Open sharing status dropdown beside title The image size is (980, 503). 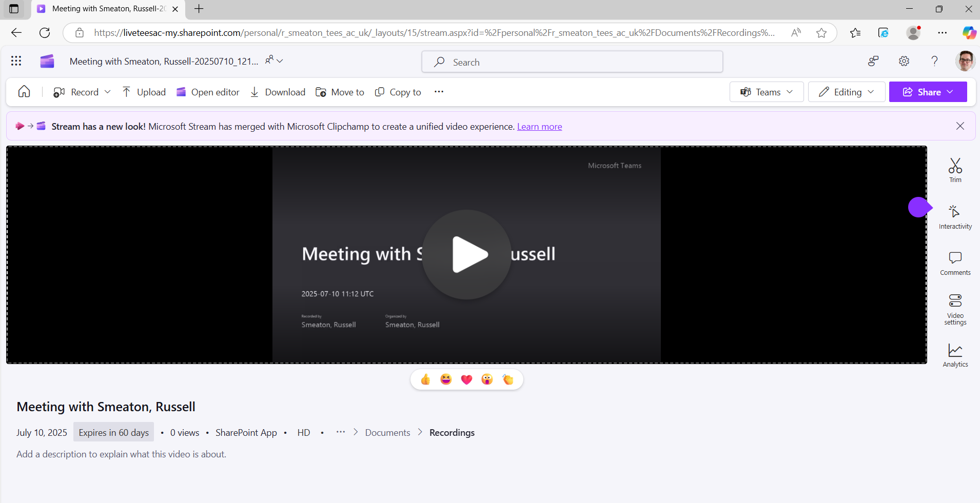click(x=274, y=61)
